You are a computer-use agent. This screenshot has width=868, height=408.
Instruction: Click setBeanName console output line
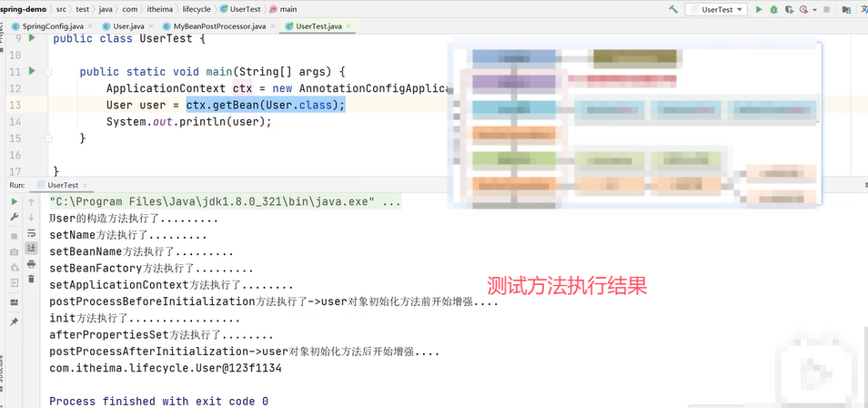click(141, 251)
